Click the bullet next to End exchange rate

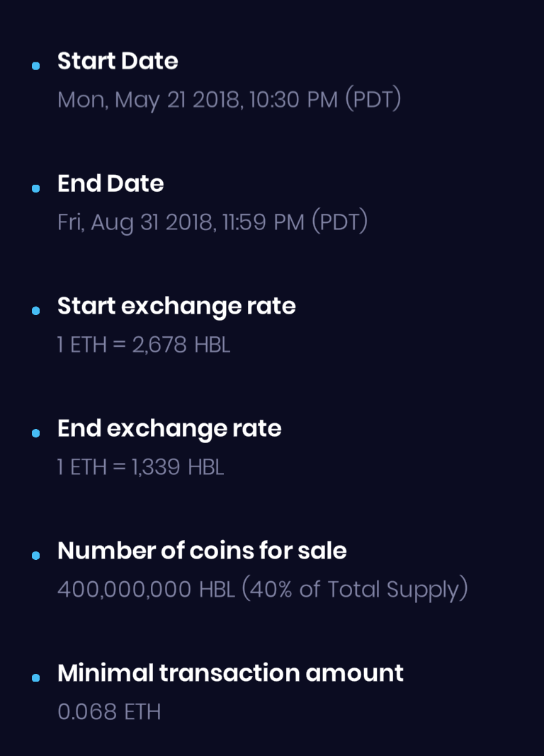coord(35,433)
